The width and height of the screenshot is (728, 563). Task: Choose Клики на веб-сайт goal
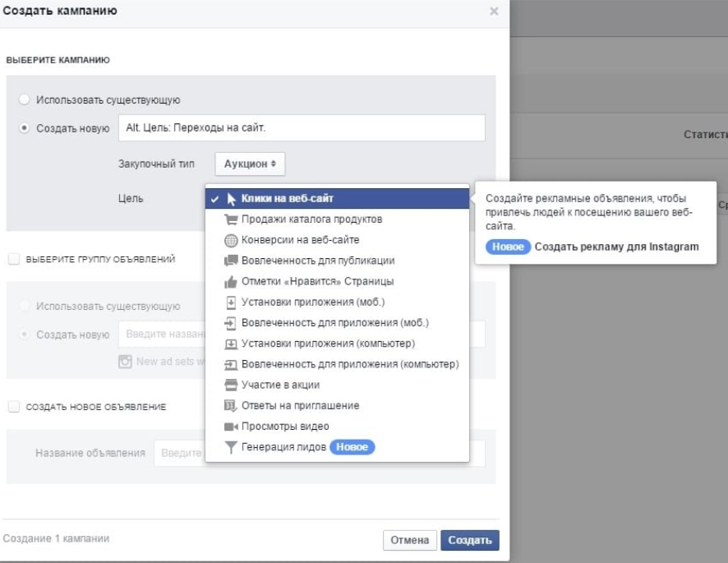click(337, 199)
